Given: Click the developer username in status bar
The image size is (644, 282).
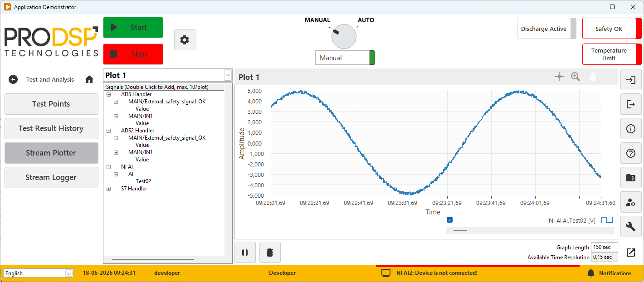Looking at the screenshot, I should point(167,273).
